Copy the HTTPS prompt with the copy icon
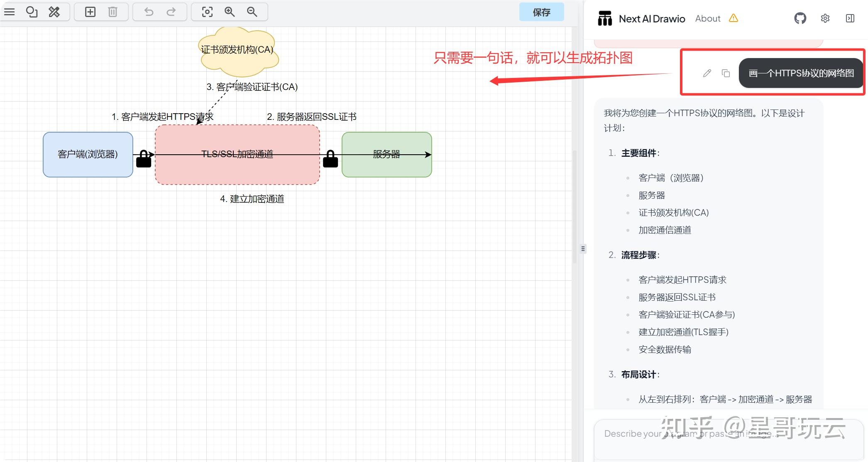868x462 pixels. point(726,73)
